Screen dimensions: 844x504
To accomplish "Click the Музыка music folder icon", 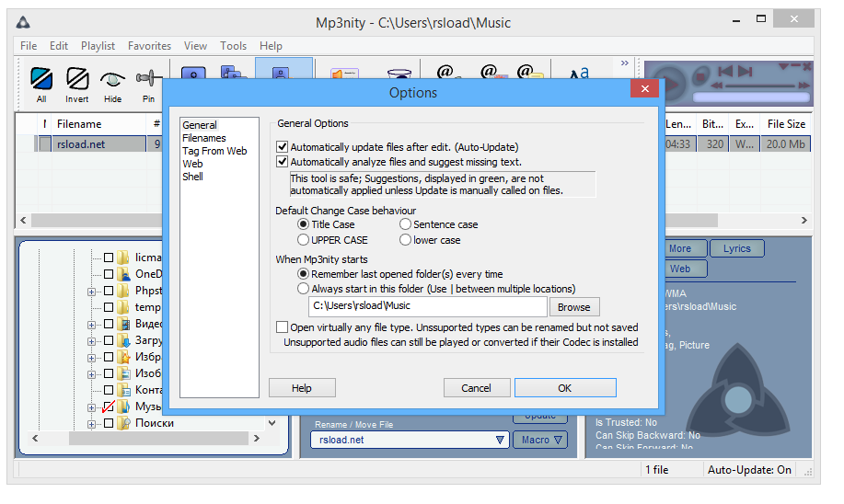I will (x=124, y=407).
